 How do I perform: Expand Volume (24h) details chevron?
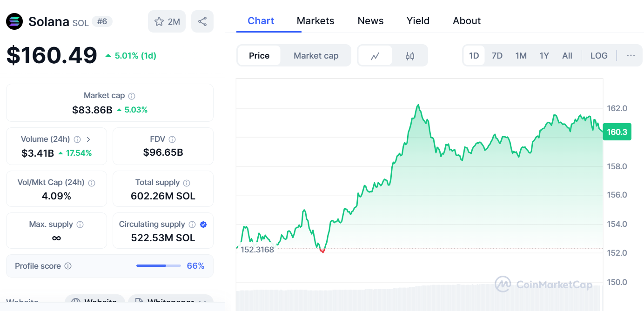coord(89,139)
